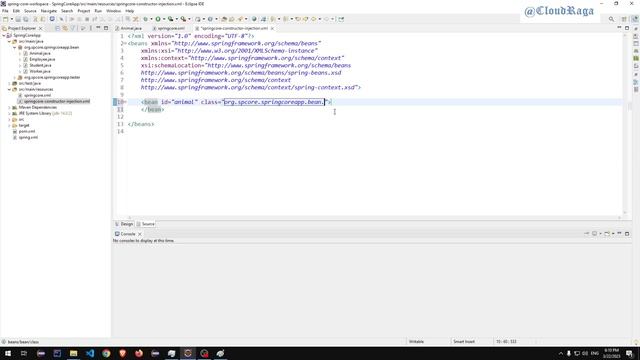Select Employee.java in Project Explorer

tap(42, 60)
